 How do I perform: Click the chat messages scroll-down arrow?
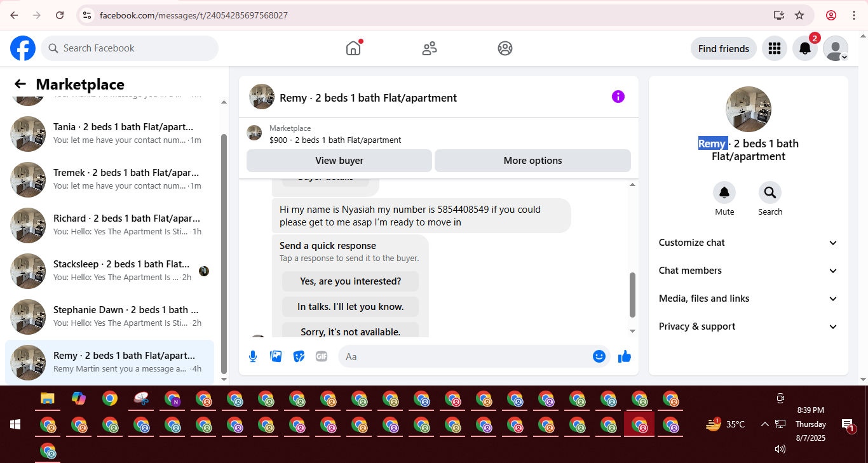click(x=632, y=331)
